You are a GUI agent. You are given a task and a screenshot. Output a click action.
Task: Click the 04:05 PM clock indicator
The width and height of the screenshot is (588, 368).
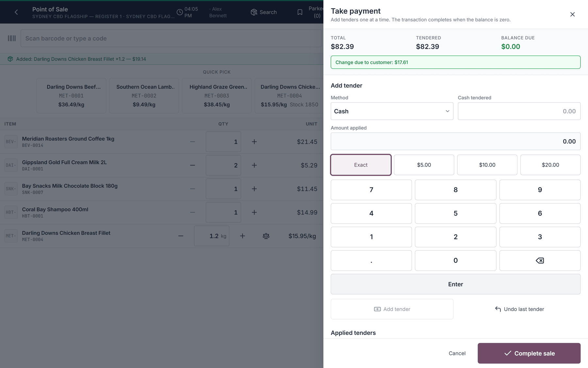188,12
